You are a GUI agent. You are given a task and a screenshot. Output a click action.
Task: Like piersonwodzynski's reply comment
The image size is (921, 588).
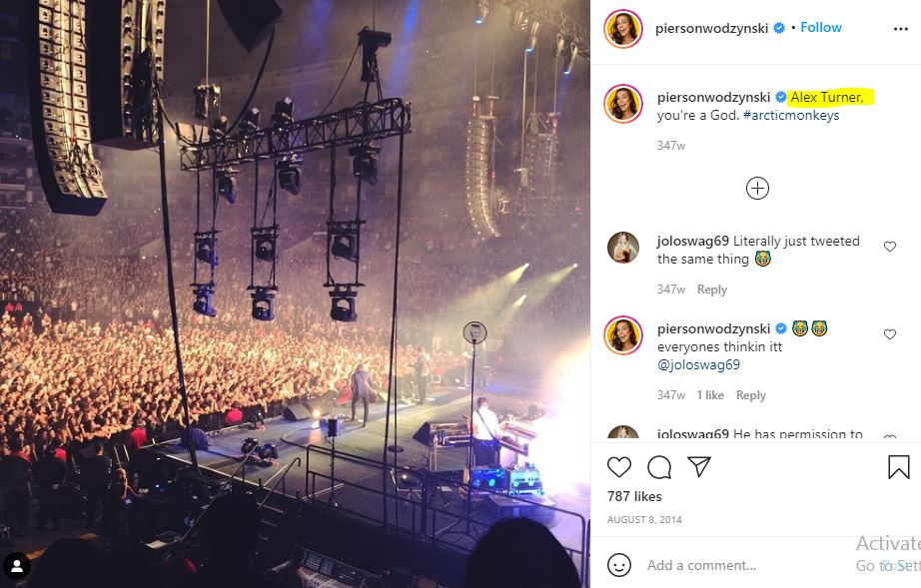(890, 334)
